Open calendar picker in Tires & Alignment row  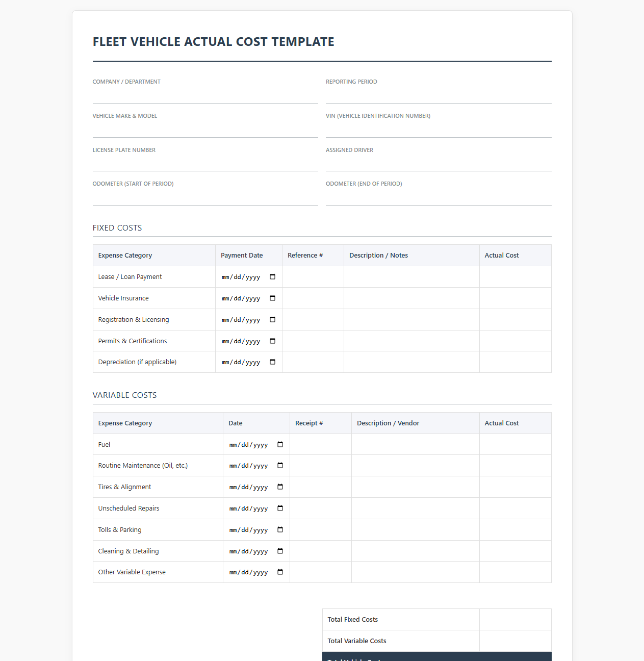(280, 487)
